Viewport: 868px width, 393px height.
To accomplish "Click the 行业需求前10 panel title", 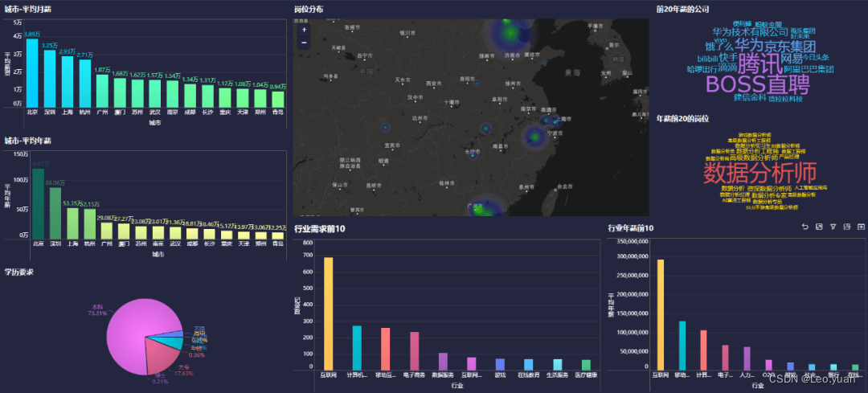I will [320, 228].
